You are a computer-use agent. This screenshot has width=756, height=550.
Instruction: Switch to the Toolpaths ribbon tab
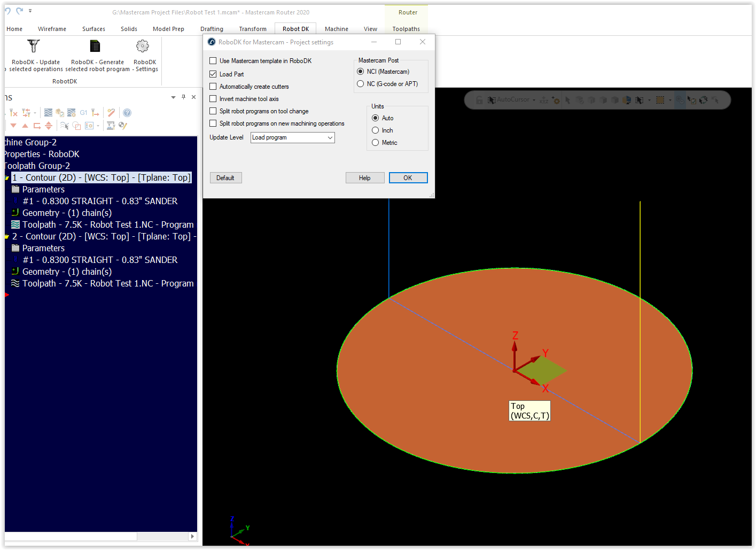pyautogui.click(x=406, y=29)
